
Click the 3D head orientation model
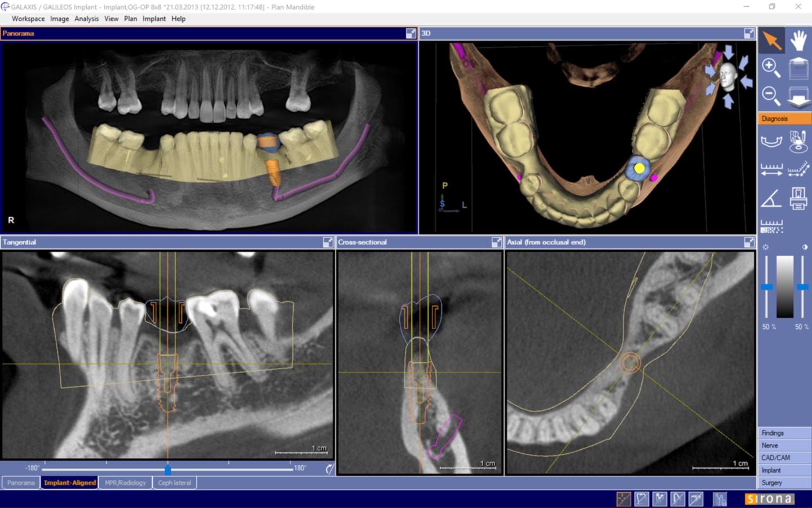pos(728,76)
